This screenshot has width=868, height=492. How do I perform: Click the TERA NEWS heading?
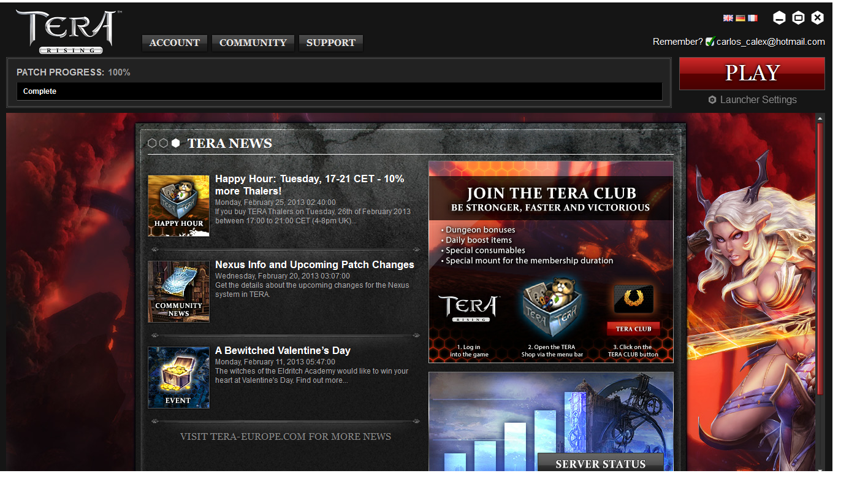pos(230,143)
